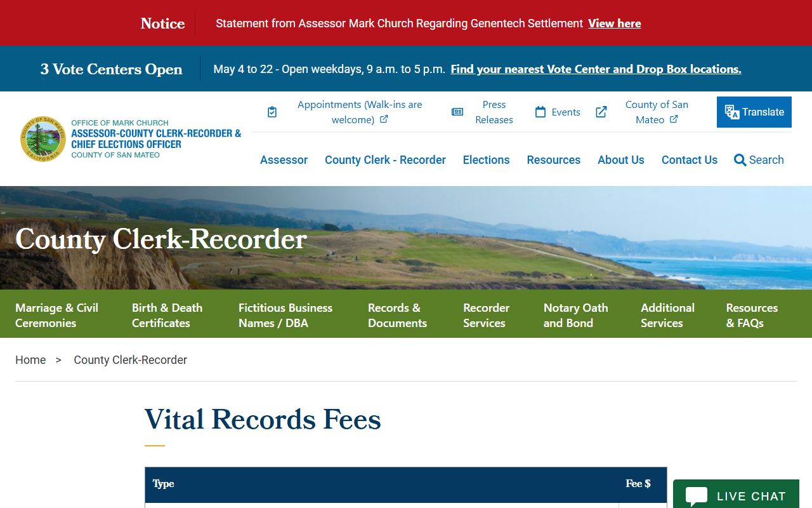Click the County of San Mateo seal logo

click(43, 139)
